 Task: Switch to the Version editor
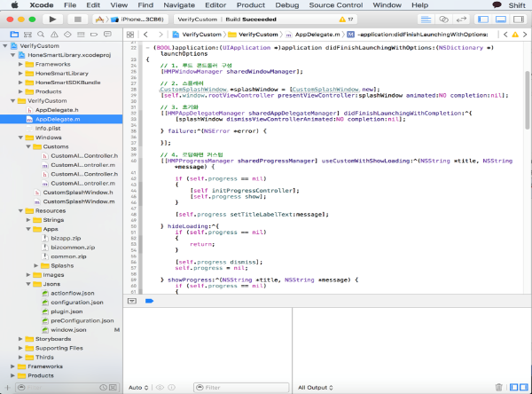coord(461,20)
